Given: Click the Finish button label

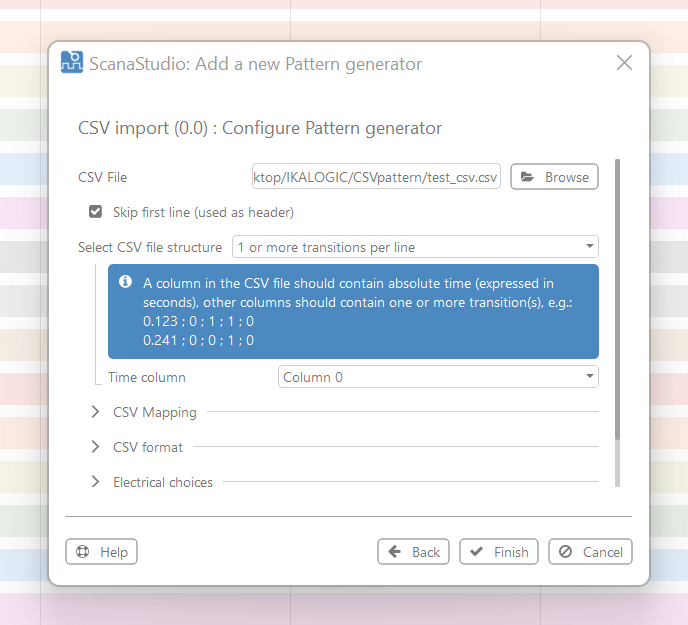Looking at the screenshot, I should [511, 552].
